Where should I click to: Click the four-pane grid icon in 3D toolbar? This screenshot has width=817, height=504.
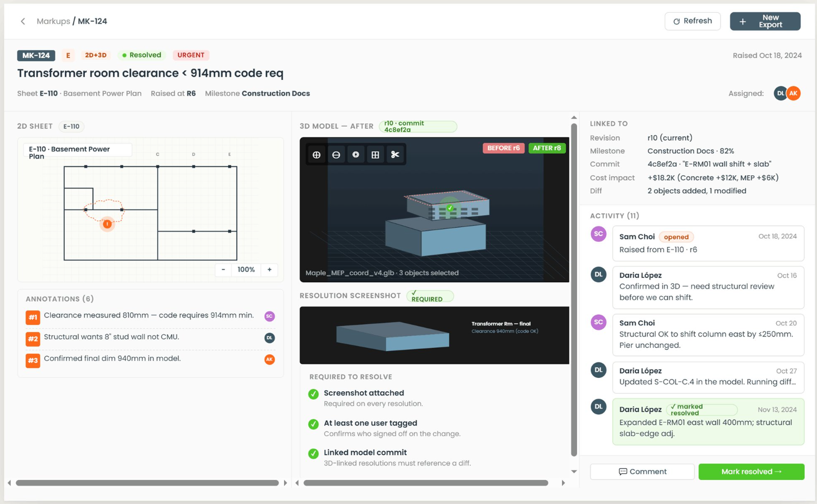[375, 155]
